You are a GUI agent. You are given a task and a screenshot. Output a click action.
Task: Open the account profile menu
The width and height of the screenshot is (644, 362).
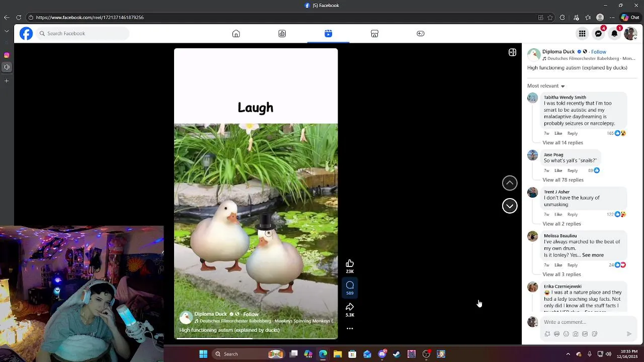pos(630,34)
